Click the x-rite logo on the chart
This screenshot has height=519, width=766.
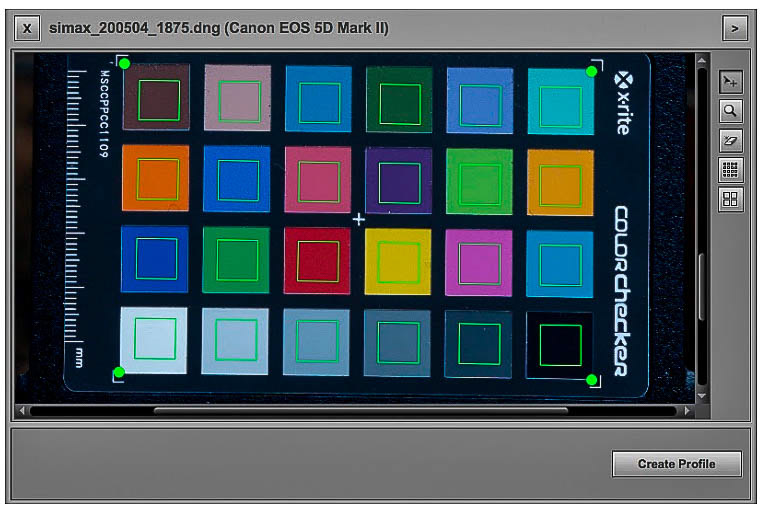click(x=624, y=103)
